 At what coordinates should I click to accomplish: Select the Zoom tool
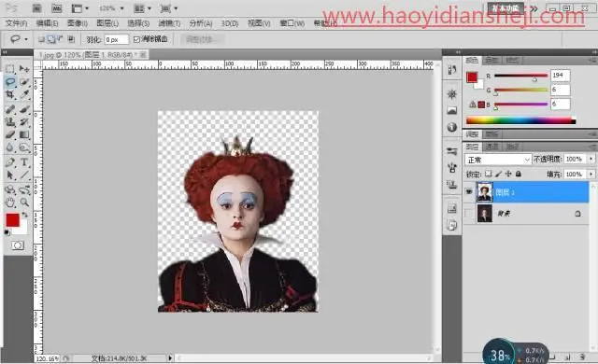pyautogui.click(x=24, y=203)
